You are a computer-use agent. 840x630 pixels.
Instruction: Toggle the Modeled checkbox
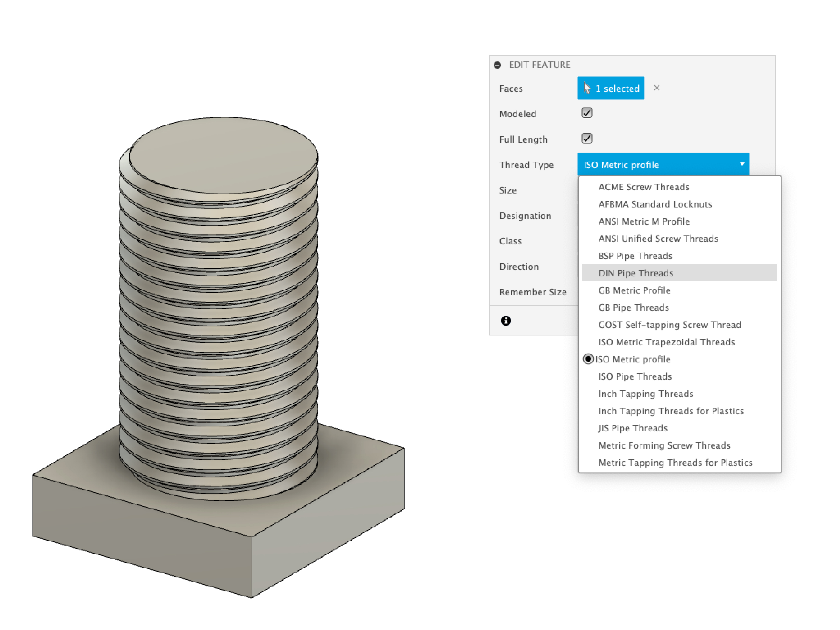click(x=587, y=113)
